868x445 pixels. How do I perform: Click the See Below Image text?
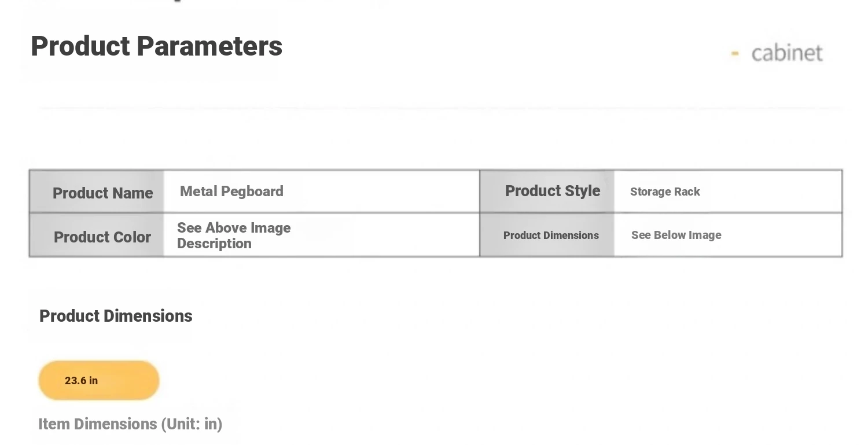676,235
